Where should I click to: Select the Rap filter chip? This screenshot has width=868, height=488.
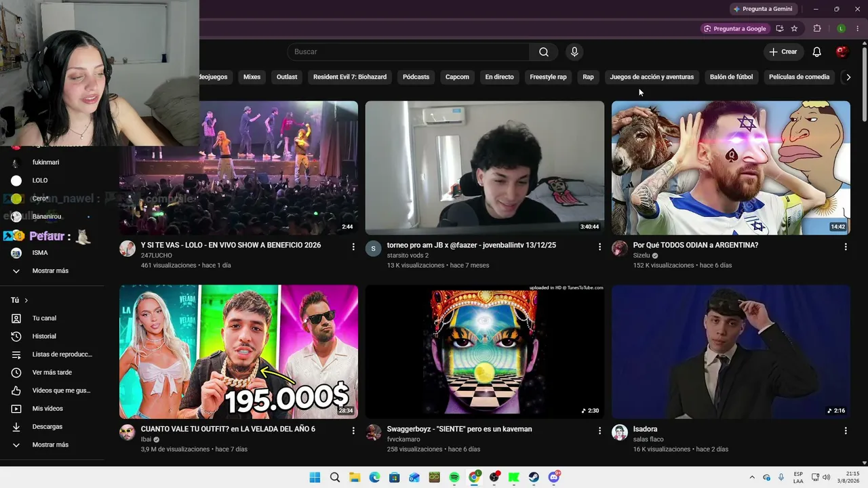[588, 77]
